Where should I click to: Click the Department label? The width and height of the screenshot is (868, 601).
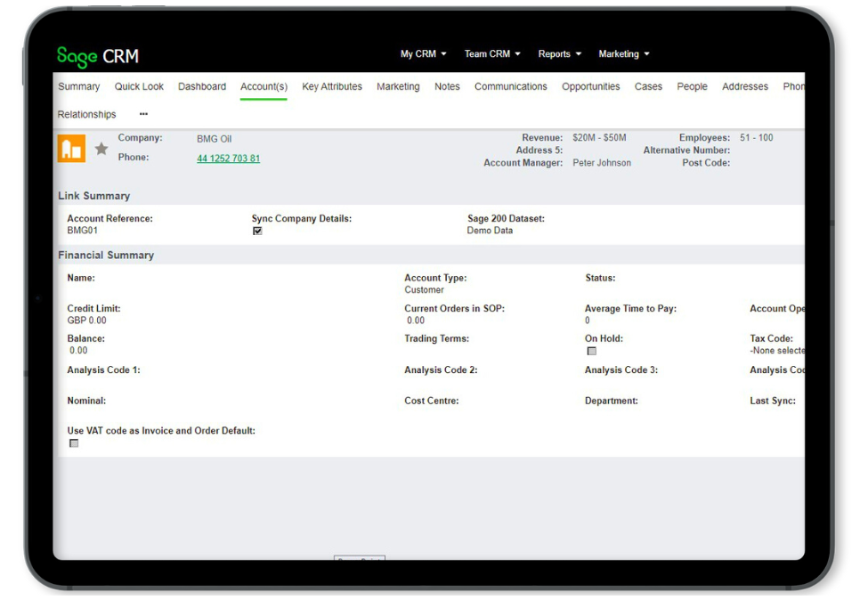click(611, 401)
